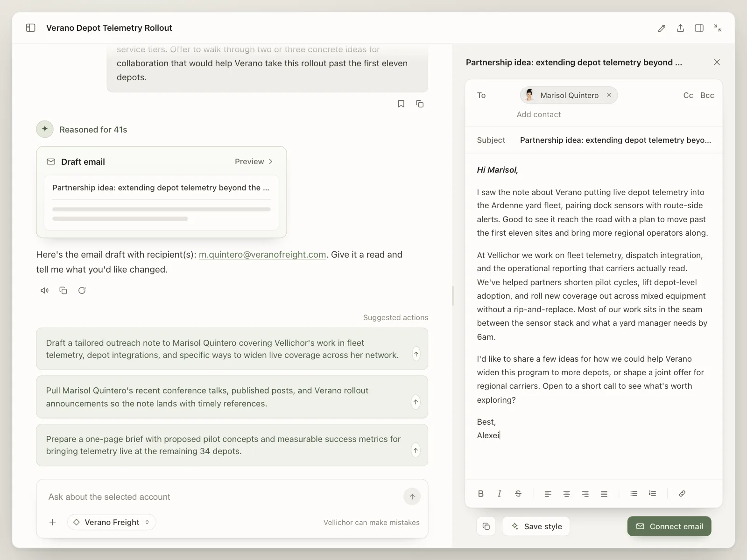Image resolution: width=747 pixels, height=560 pixels.
Task: Click the sparkle reasoning icon
Action: [x=45, y=129]
